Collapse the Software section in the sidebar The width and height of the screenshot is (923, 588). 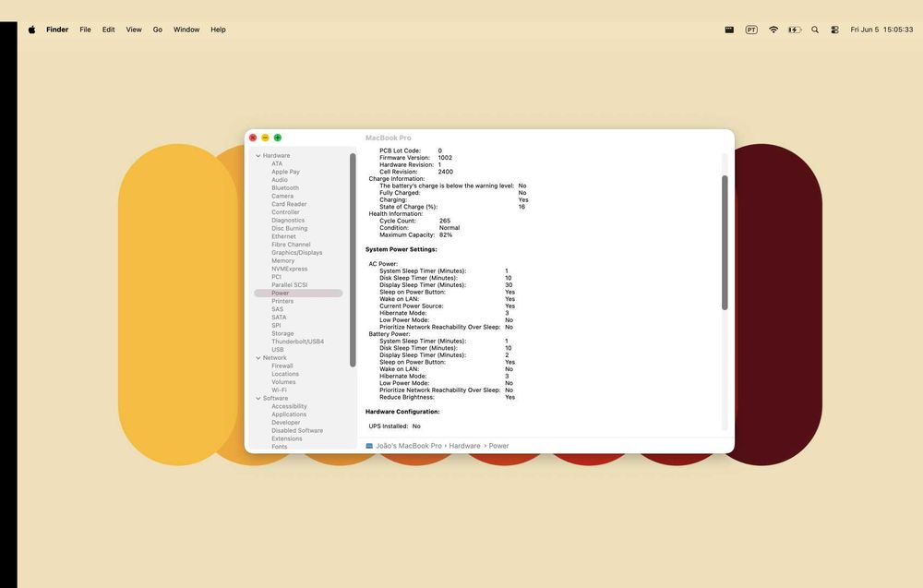coord(258,399)
